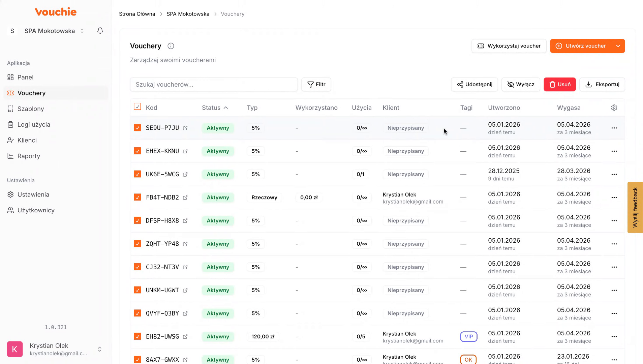Open the notifications bell
Image resolution: width=643 pixels, height=364 pixels.
click(x=100, y=31)
